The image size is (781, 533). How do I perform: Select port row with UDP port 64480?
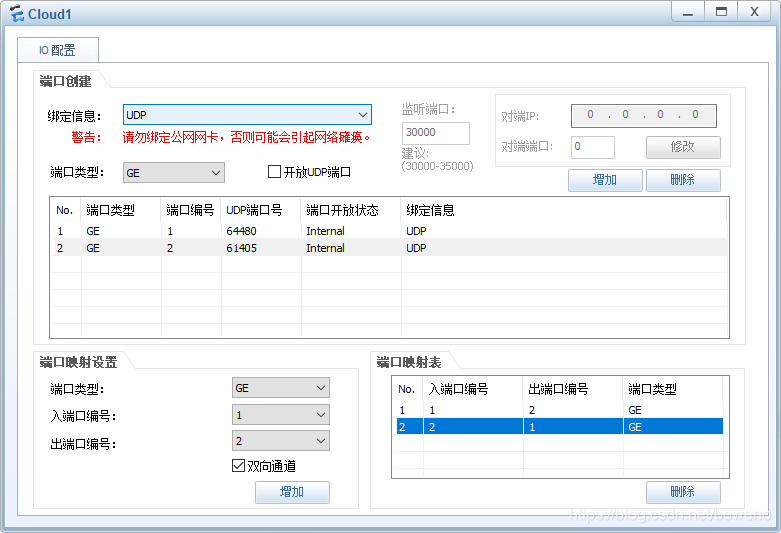(389, 231)
